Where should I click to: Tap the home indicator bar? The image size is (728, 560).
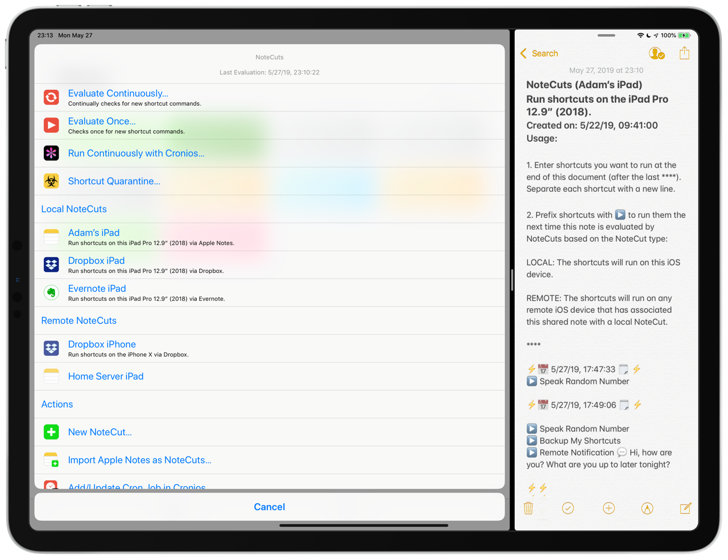364,525
